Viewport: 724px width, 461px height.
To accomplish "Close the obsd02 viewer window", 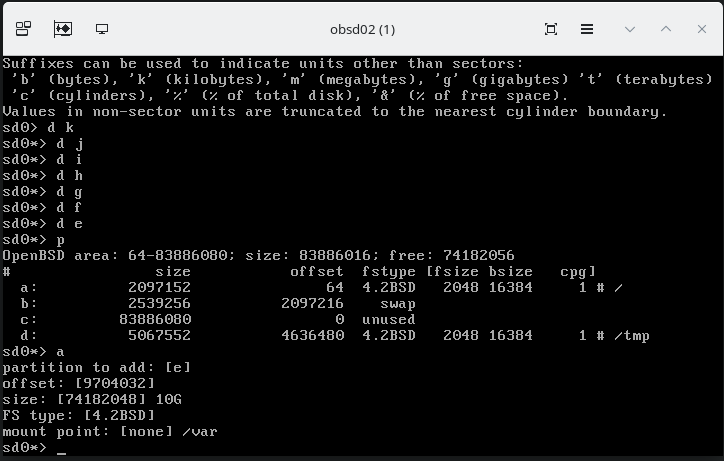I will pos(701,29).
